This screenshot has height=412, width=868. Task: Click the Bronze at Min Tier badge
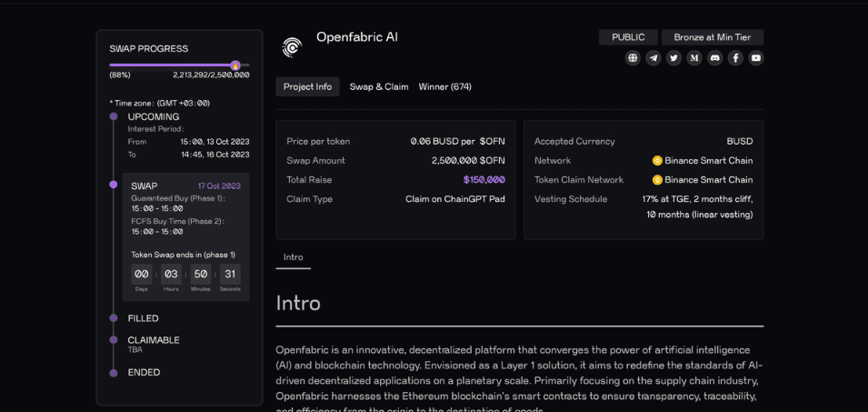pyautogui.click(x=713, y=37)
